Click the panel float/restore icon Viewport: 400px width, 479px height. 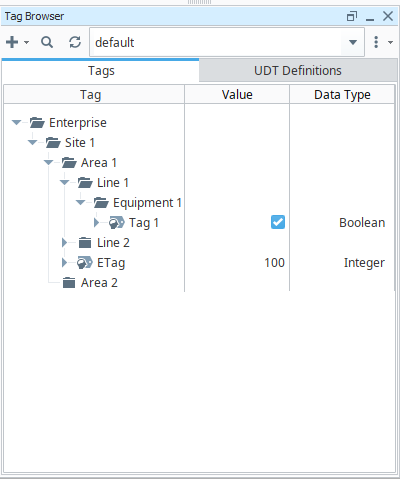coord(352,16)
